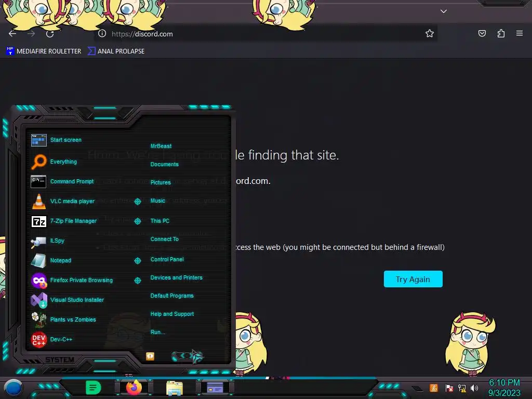Open the MEDIAFIRE ROULETTER bookmark
The width and height of the screenshot is (532, 399).
[44, 51]
